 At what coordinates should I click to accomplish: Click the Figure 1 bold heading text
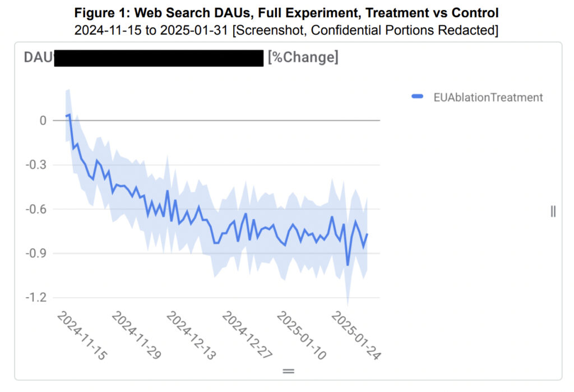click(x=286, y=12)
